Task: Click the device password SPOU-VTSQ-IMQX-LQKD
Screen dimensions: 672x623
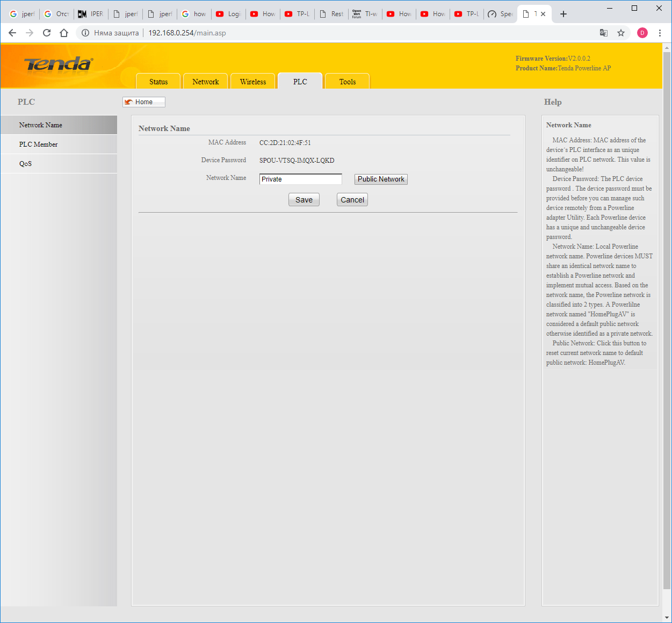Action: pos(297,161)
